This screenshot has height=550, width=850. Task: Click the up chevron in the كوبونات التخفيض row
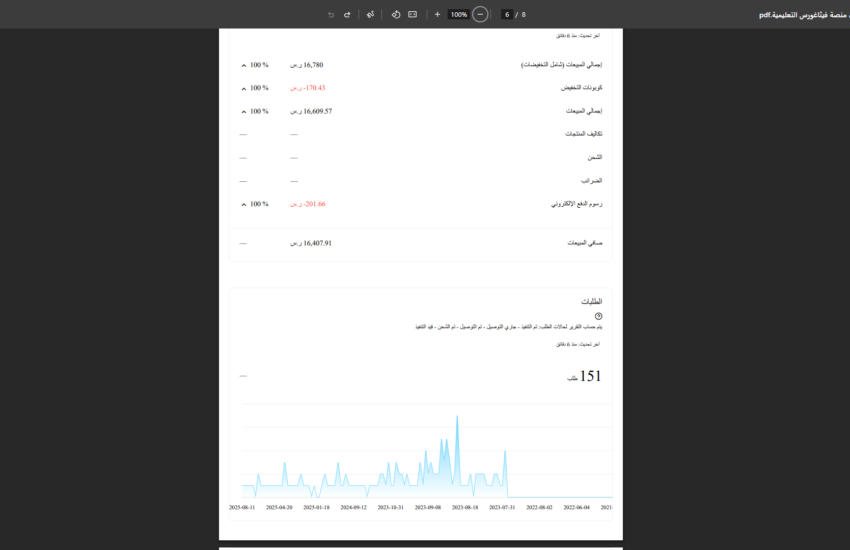coord(244,88)
